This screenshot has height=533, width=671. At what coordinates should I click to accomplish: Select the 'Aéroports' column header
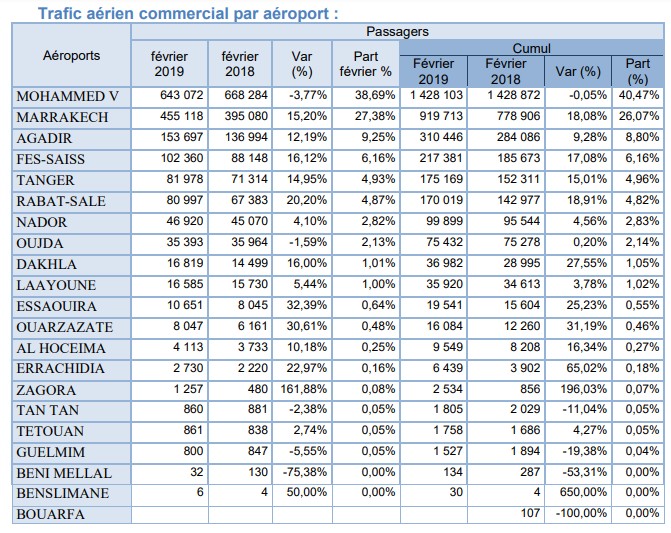coord(72,56)
